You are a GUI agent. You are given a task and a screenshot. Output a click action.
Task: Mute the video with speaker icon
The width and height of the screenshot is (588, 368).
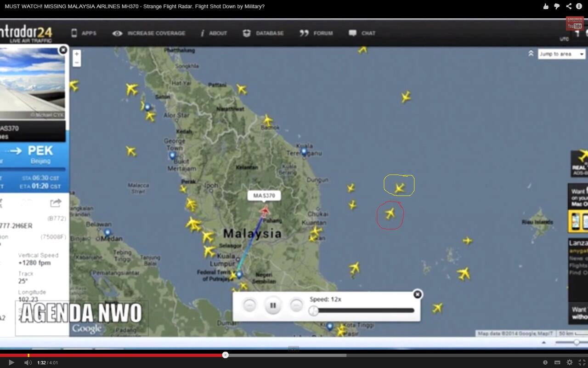(28, 362)
